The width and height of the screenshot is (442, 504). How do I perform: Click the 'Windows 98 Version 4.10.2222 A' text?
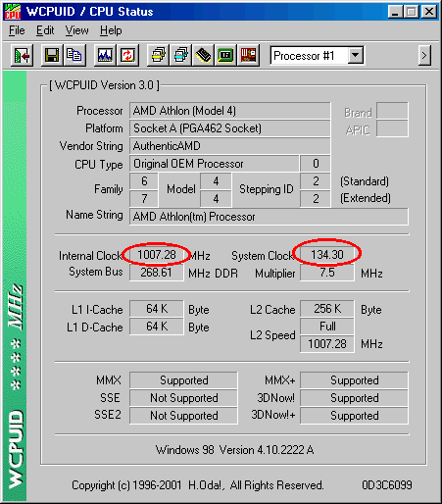point(234,450)
